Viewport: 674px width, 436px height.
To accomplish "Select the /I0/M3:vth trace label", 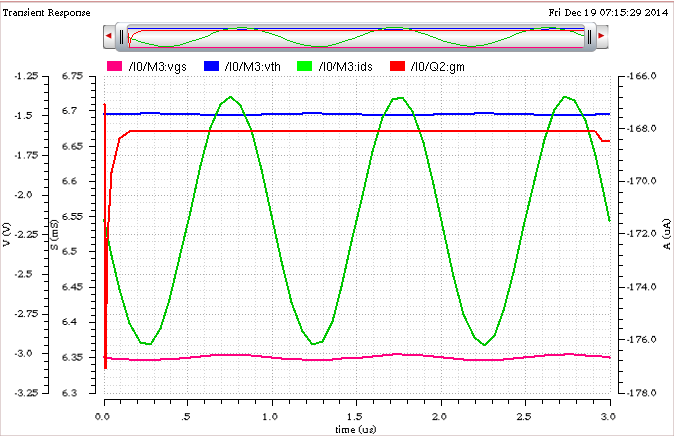I will 253,66.
